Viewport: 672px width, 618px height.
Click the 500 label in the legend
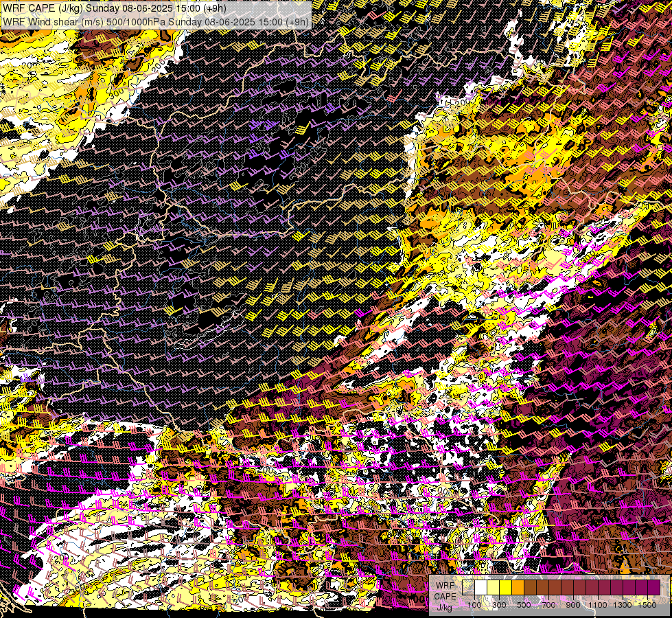(524, 605)
